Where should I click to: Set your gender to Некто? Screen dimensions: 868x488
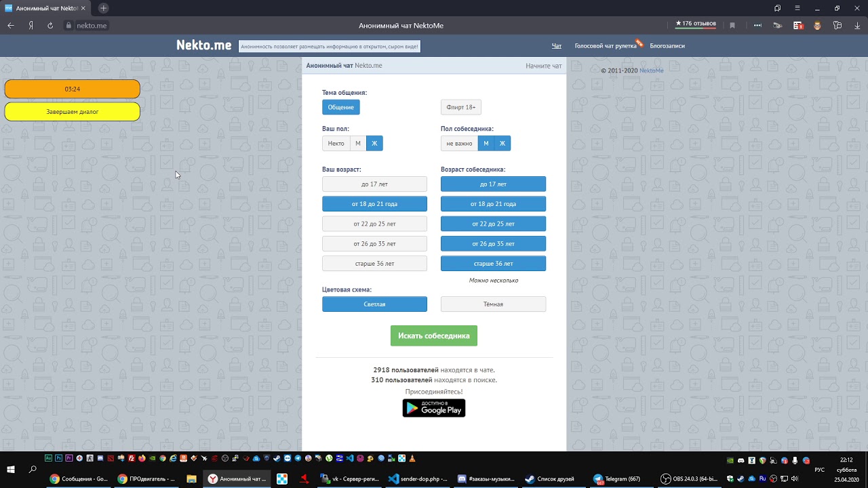tap(336, 143)
